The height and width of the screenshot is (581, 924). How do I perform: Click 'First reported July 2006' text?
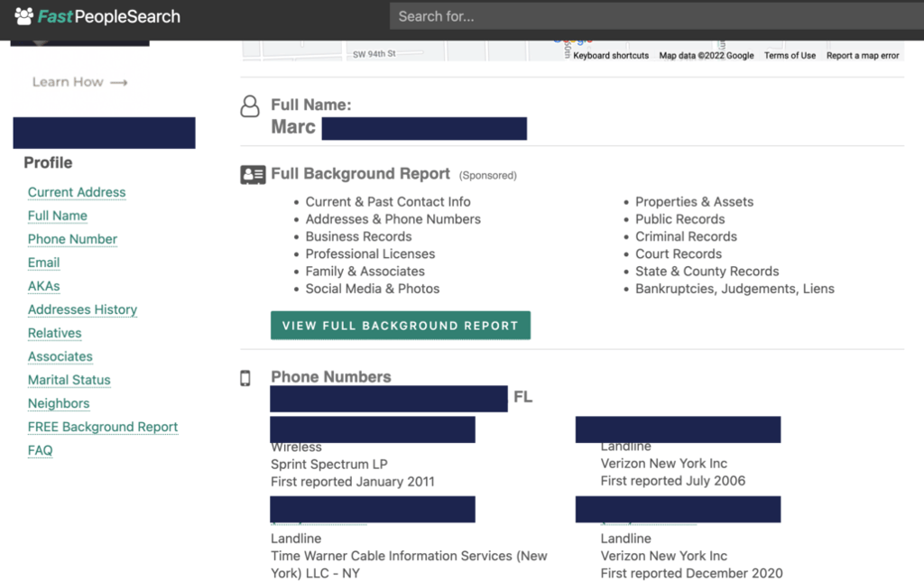point(673,481)
